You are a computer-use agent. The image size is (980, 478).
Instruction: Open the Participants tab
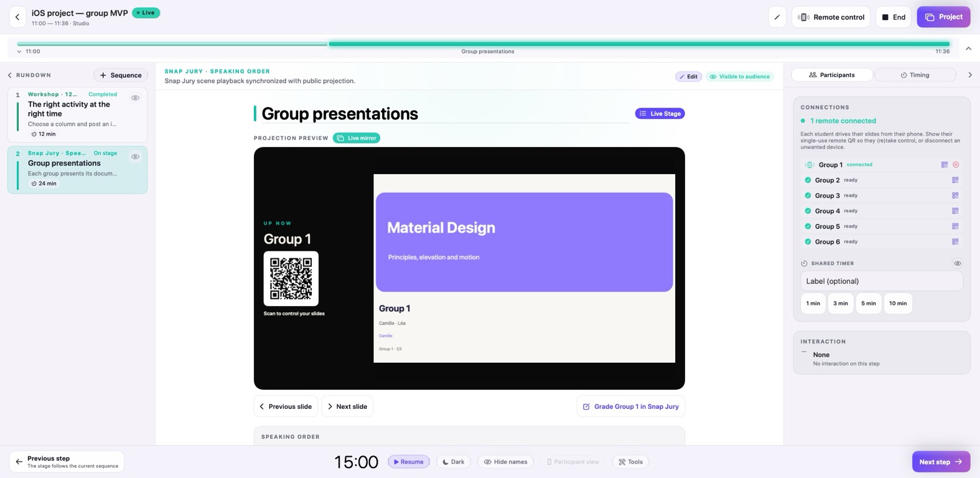pos(832,75)
